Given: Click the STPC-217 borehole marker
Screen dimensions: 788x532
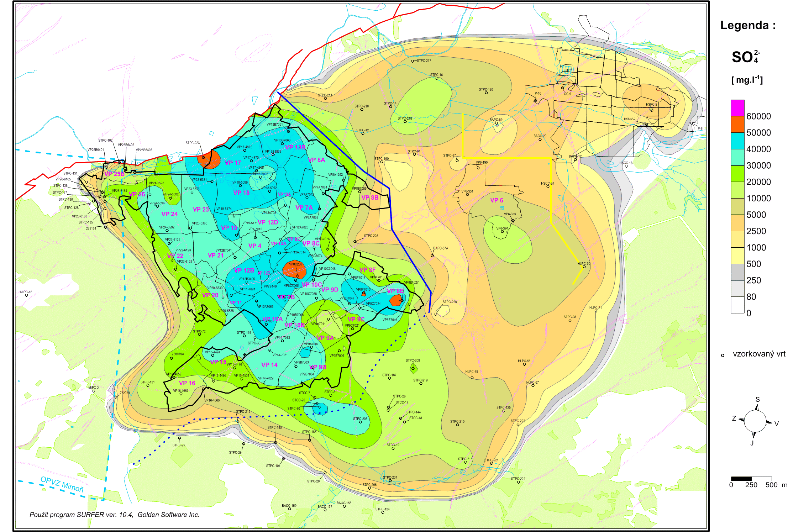Looking at the screenshot, I should tap(413, 61).
